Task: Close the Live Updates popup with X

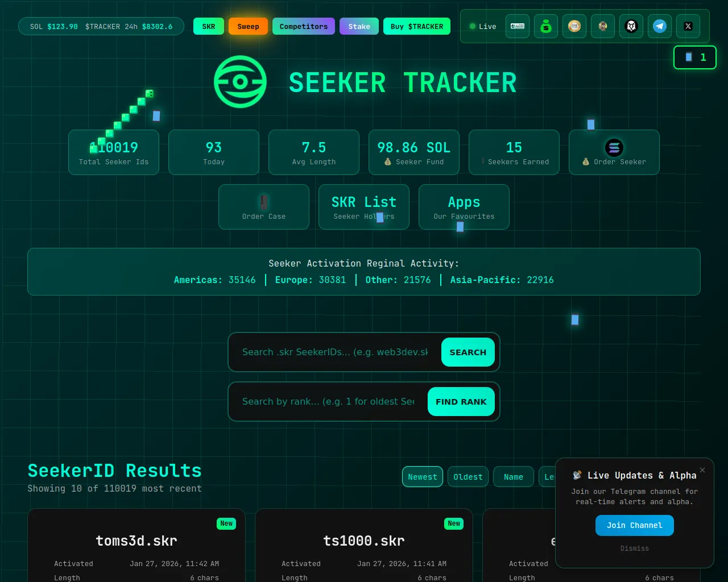Action: click(702, 470)
